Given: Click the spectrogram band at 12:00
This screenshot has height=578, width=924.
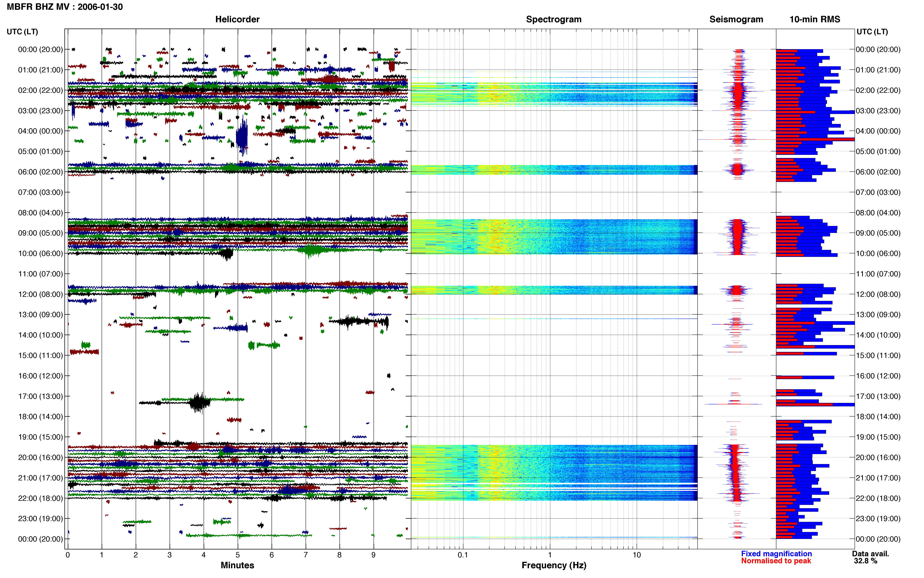Looking at the screenshot, I should click(554, 290).
